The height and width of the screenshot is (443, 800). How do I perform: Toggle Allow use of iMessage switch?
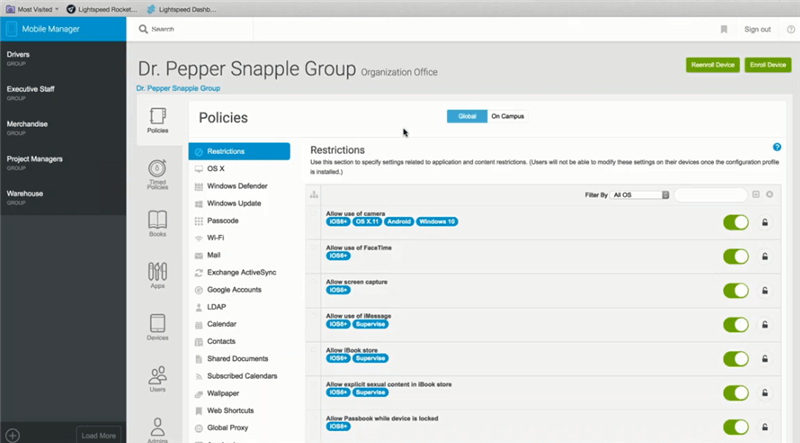tap(736, 325)
